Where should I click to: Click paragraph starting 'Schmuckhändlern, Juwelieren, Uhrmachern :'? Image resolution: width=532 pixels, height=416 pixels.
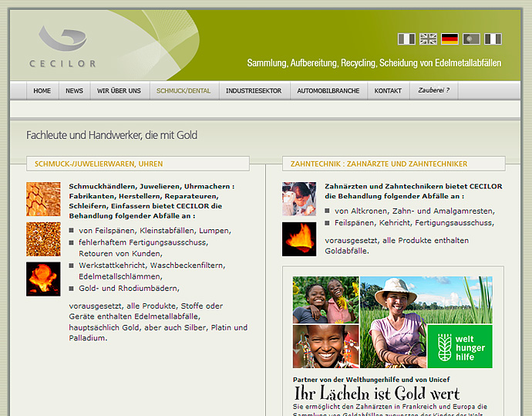coord(152,201)
